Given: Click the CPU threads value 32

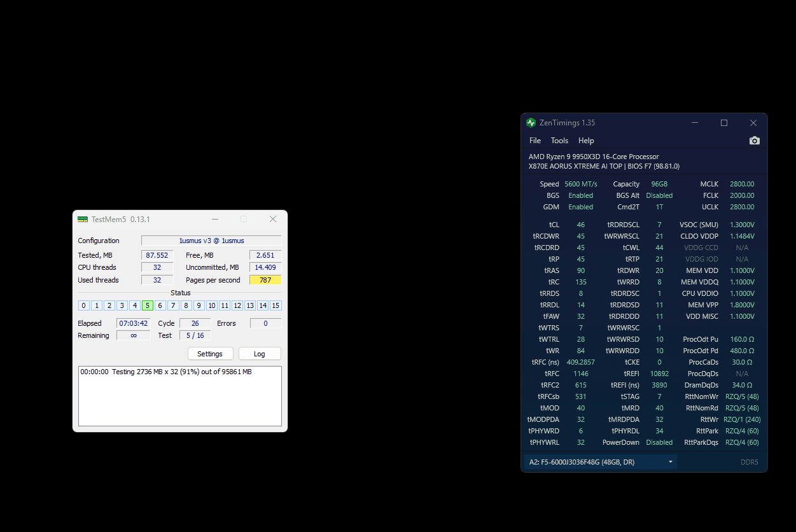Looking at the screenshot, I should click(157, 267).
